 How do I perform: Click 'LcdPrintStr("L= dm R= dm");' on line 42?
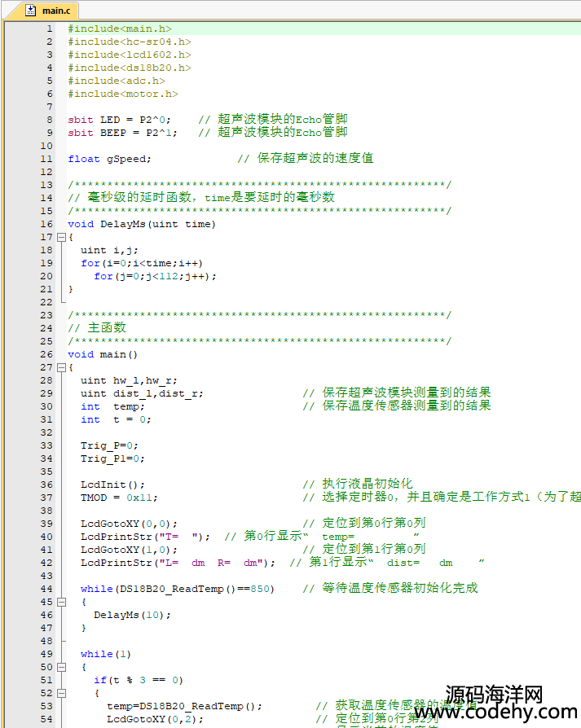tap(178, 563)
